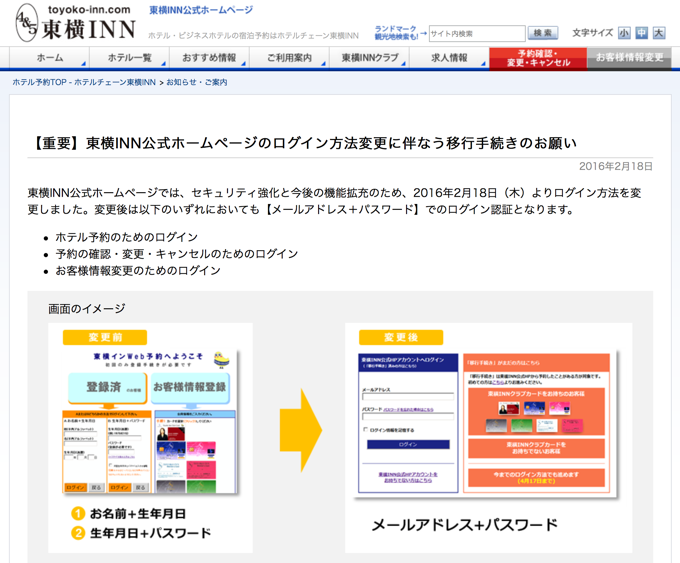Open the 求人情報 menu tab

[449, 58]
